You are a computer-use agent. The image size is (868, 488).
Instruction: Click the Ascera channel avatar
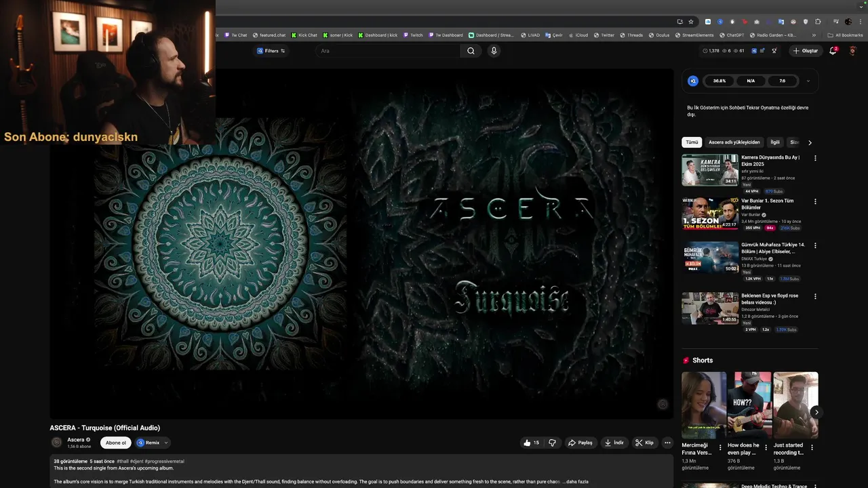pyautogui.click(x=57, y=443)
